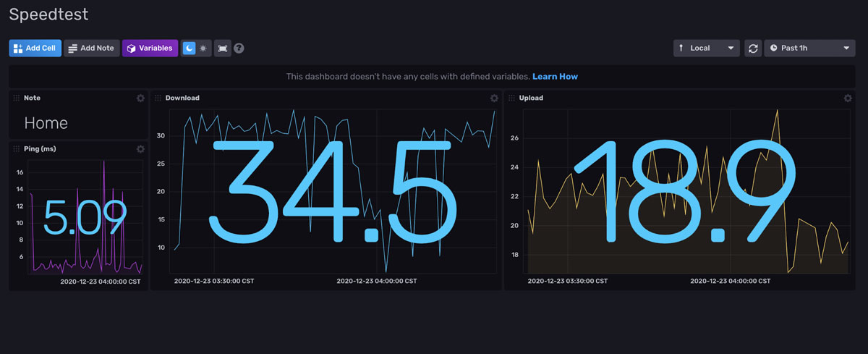Grab the Ping (ms) cell drag handle
Image resolution: width=868 pixels, height=354 pixels.
(17, 149)
